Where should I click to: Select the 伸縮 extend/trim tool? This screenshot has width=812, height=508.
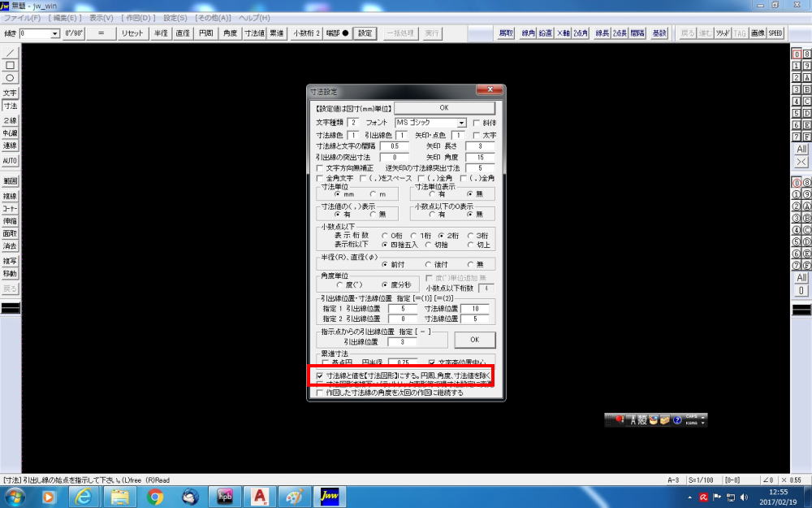10,221
